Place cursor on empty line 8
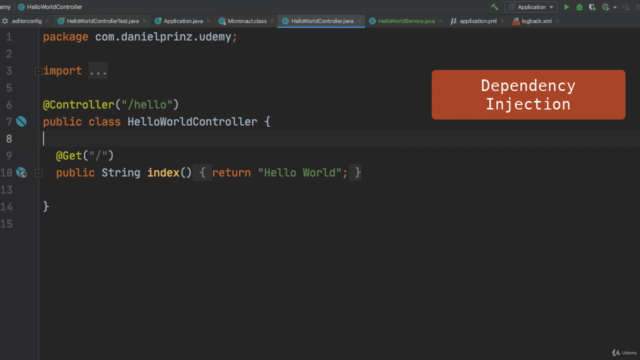This screenshot has width=640, height=360. tap(339, 139)
